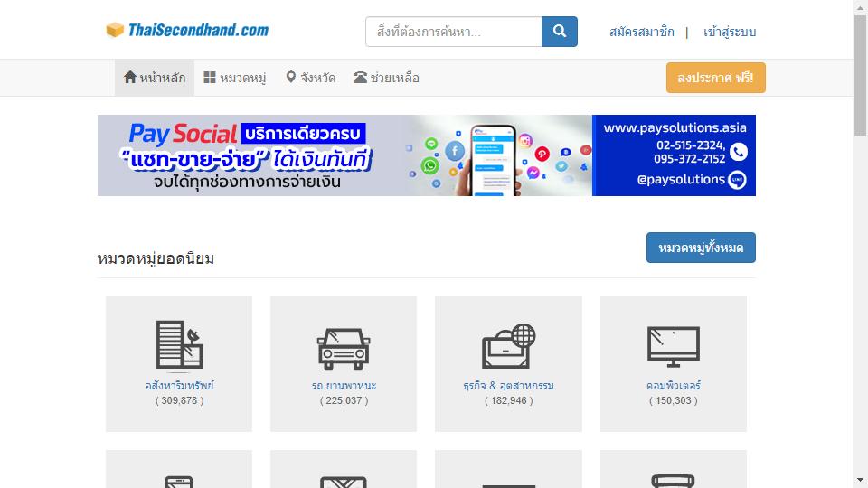The height and width of the screenshot is (488, 868).
Task: Click the หมวดหมู่ทั้งหมด all categories button
Action: (x=701, y=248)
